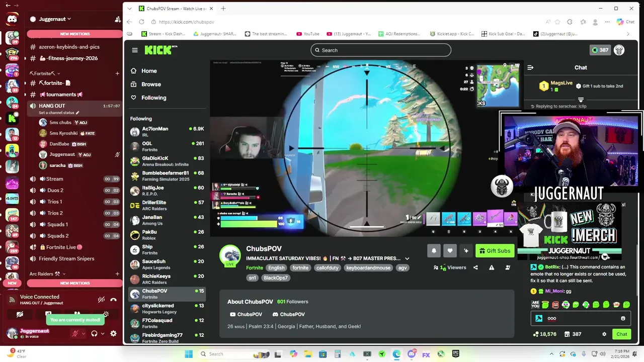Open Friendly Stream Snipers channel
Viewport: 644px width, 362px height.
(x=74, y=258)
